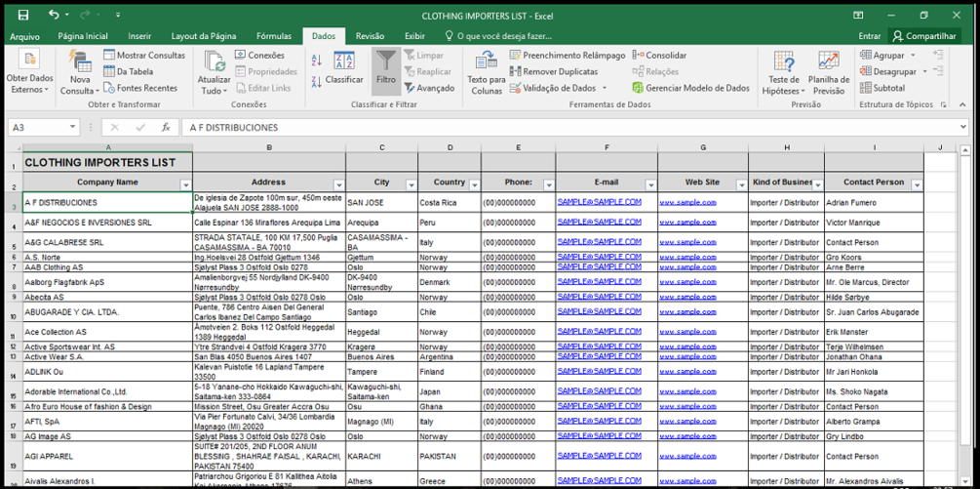Open Conexões in ribbon
Screen dimensions: 980x489
[x=259, y=55]
